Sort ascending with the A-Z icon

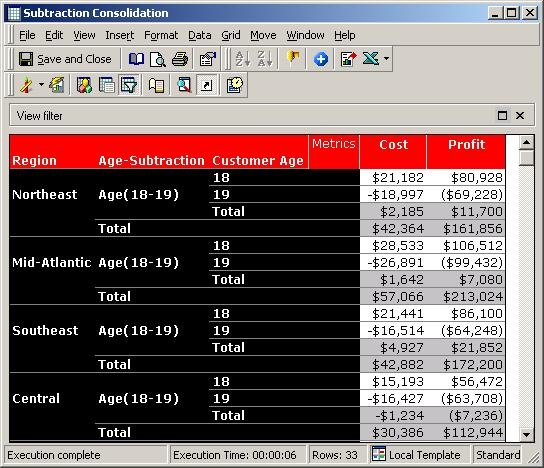pos(243,59)
